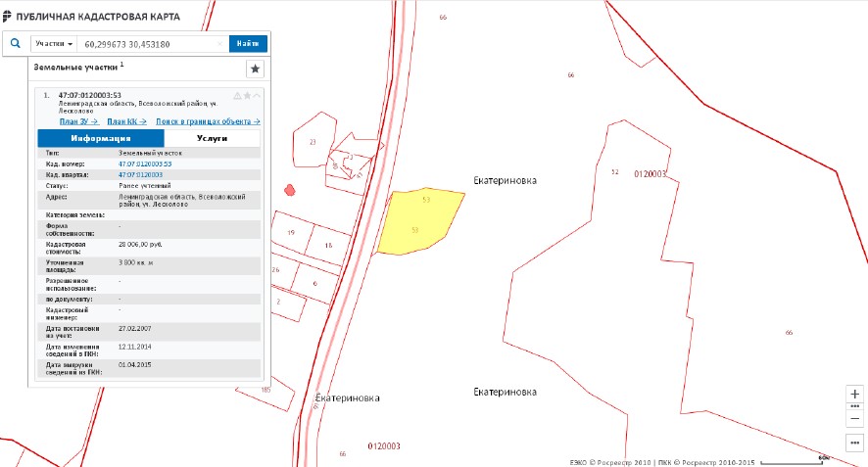This screenshot has width=868, height=467.
Task: Click the value Ранее учтенный
Action: pos(144,186)
